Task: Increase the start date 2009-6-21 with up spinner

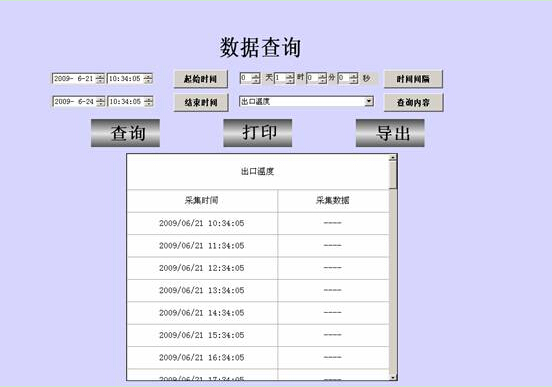Action: pyautogui.click(x=100, y=76)
